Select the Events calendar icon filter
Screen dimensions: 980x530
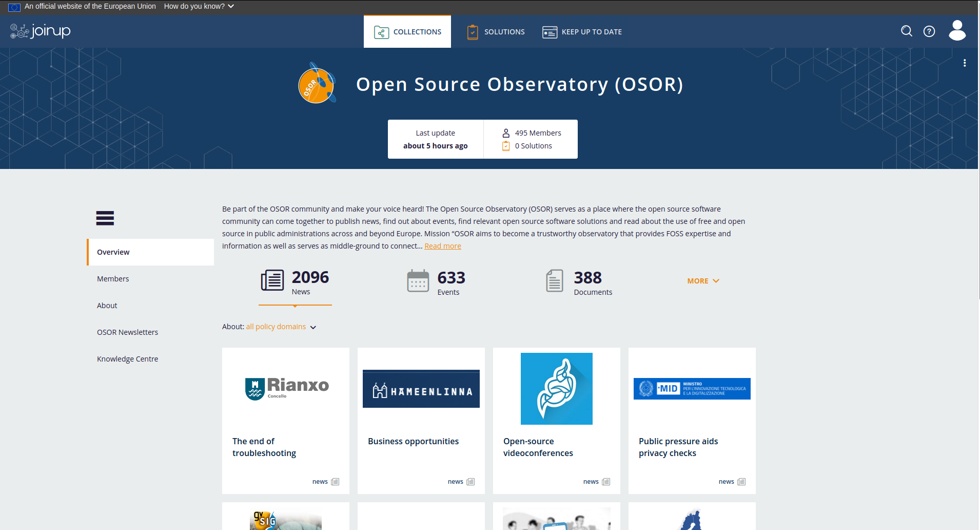418,281
